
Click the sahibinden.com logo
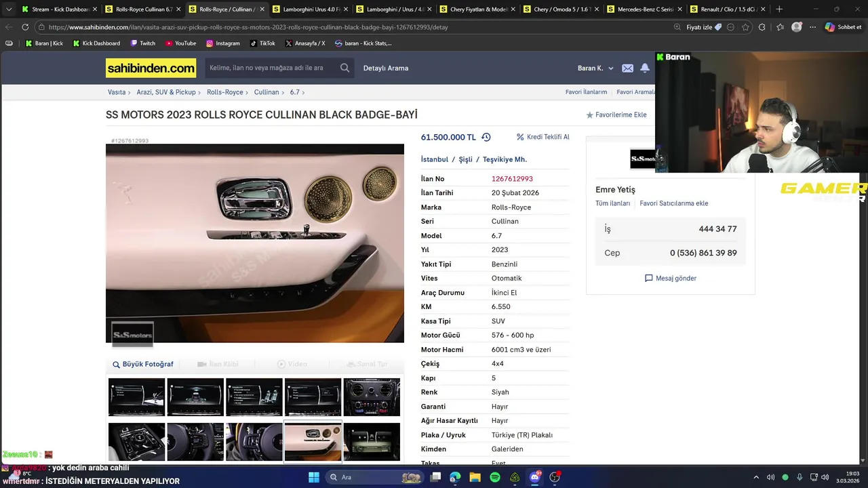(151, 68)
